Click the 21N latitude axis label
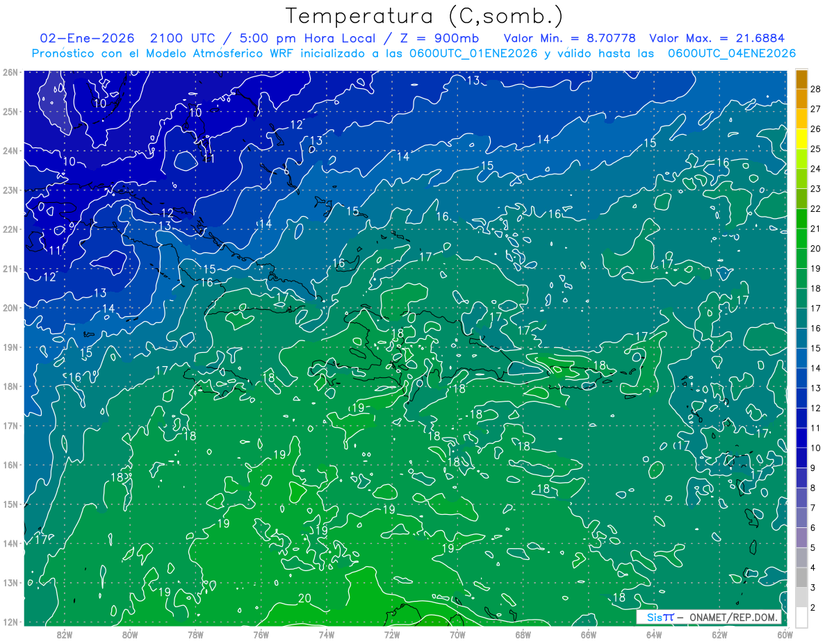Screen dimensions: 834x644 coord(10,268)
